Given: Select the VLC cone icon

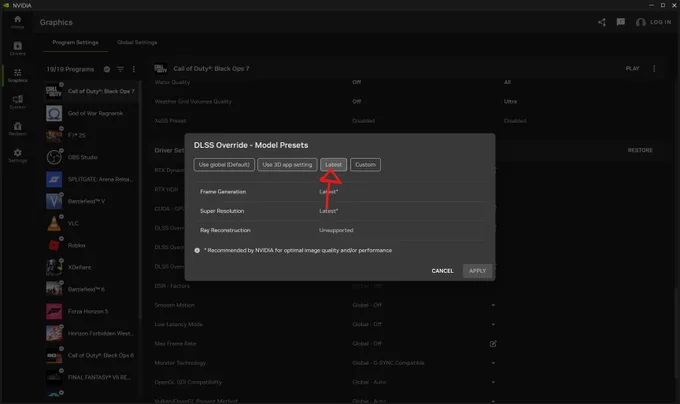Looking at the screenshot, I should point(54,223).
